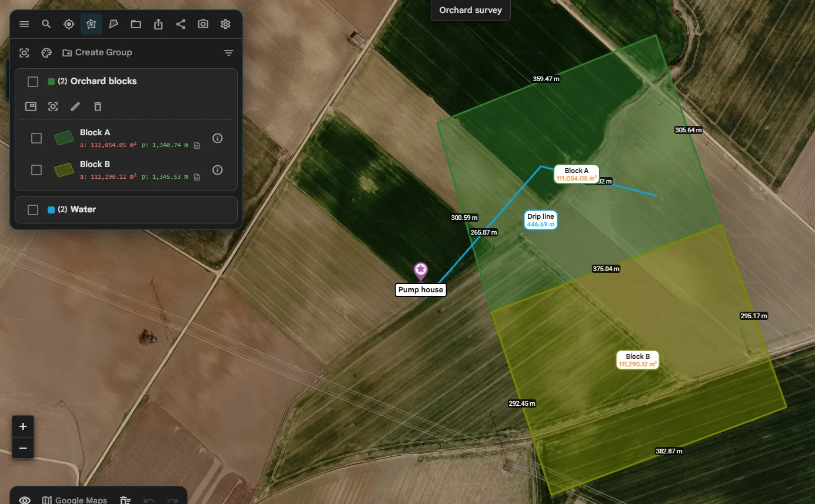Screen dimensions: 815x504
Task: Click the Orchard survey title label
Action: [x=471, y=10]
